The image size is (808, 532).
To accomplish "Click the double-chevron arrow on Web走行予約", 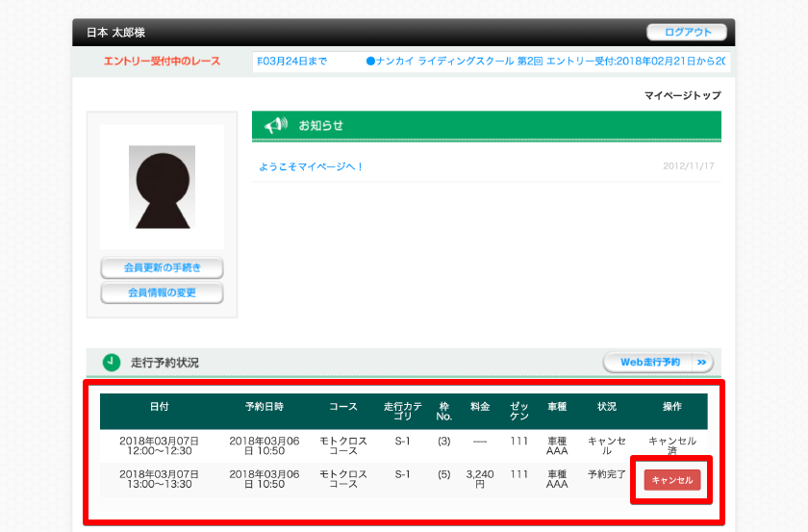I will tap(701, 362).
